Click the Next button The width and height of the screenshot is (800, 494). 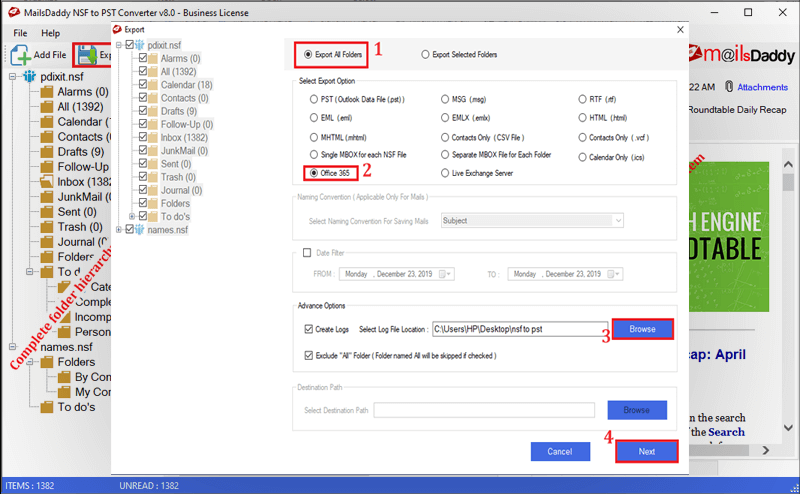pos(646,452)
